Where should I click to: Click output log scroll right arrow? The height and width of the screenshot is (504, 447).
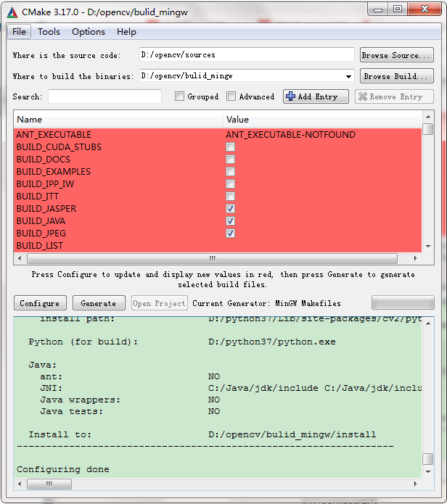[415, 484]
